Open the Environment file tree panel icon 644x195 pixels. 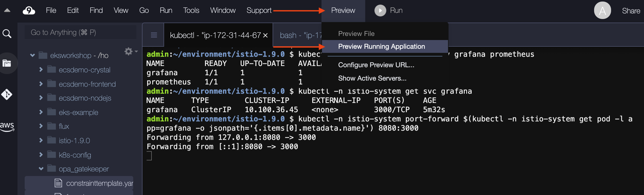[x=7, y=63]
